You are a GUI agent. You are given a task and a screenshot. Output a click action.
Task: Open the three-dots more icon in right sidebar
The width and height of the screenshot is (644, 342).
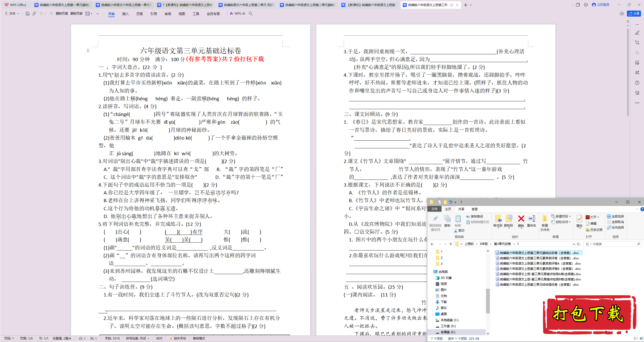click(637, 103)
